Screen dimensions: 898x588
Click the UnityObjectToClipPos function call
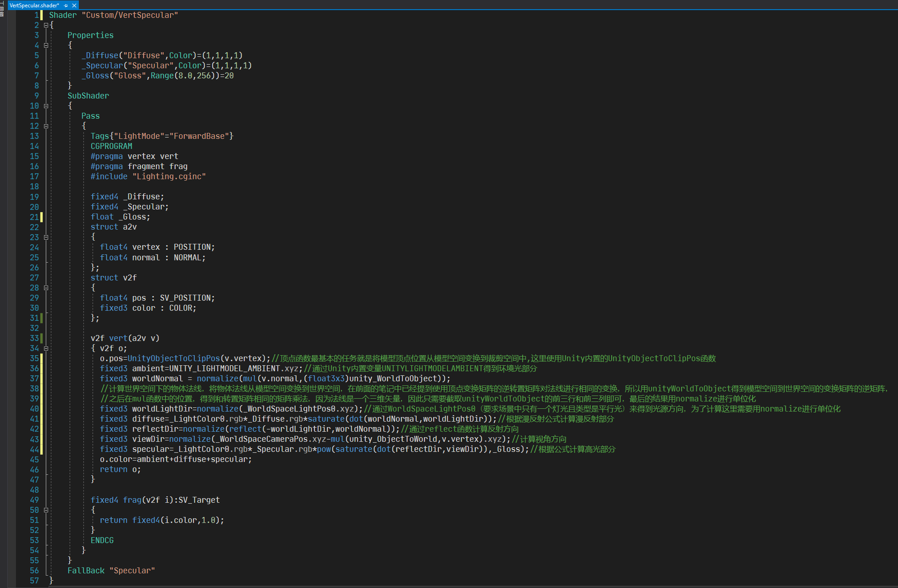[x=174, y=358]
